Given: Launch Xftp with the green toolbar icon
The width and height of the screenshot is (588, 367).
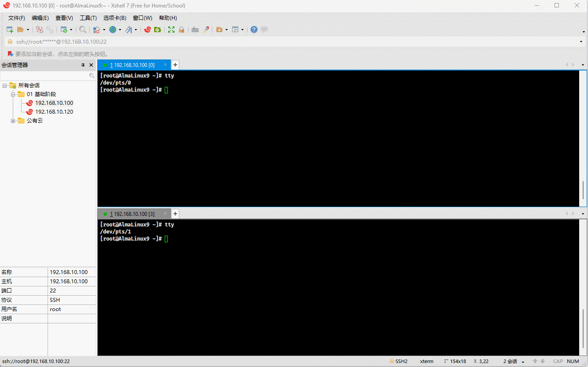Looking at the screenshot, I should [x=157, y=30].
